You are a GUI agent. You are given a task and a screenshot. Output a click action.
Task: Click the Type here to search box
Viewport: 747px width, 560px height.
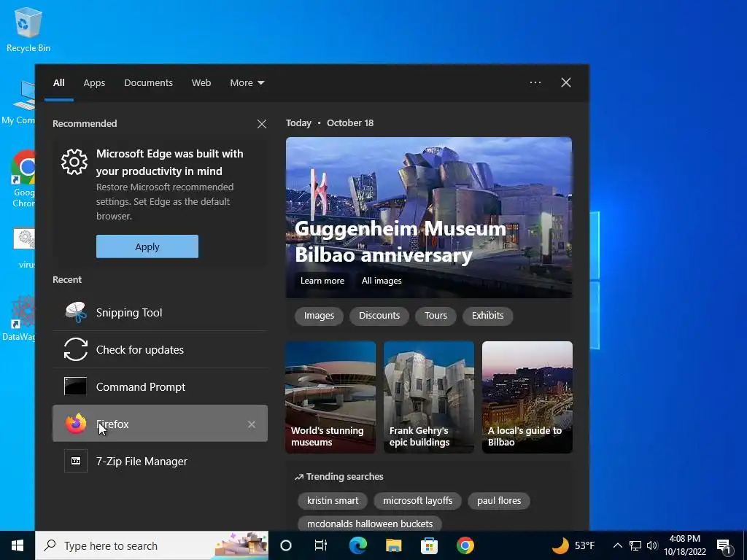tap(152, 545)
